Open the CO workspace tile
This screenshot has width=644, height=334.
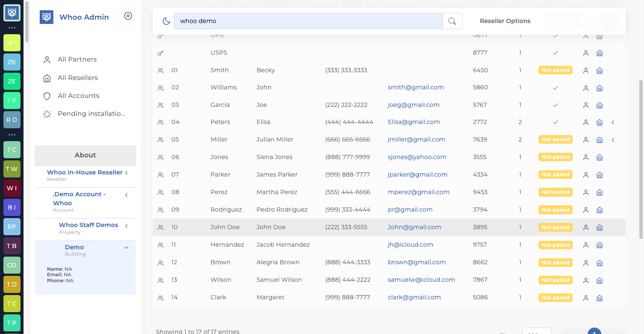pyautogui.click(x=12, y=265)
